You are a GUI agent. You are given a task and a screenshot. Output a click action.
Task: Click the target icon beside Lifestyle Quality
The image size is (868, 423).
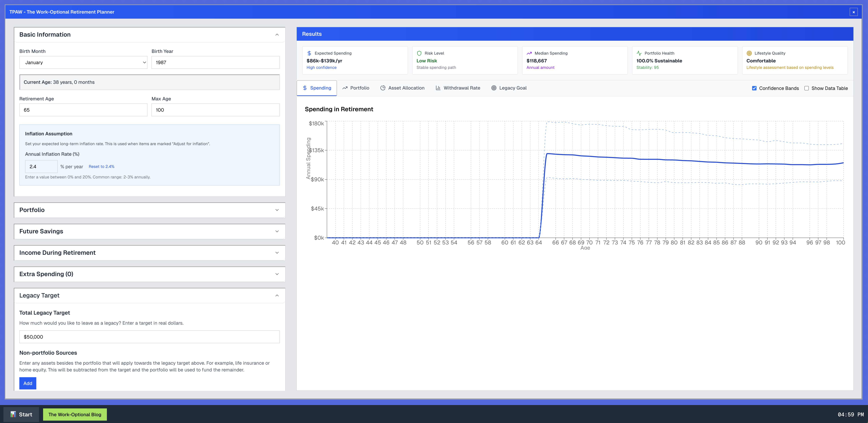coord(749,53)
